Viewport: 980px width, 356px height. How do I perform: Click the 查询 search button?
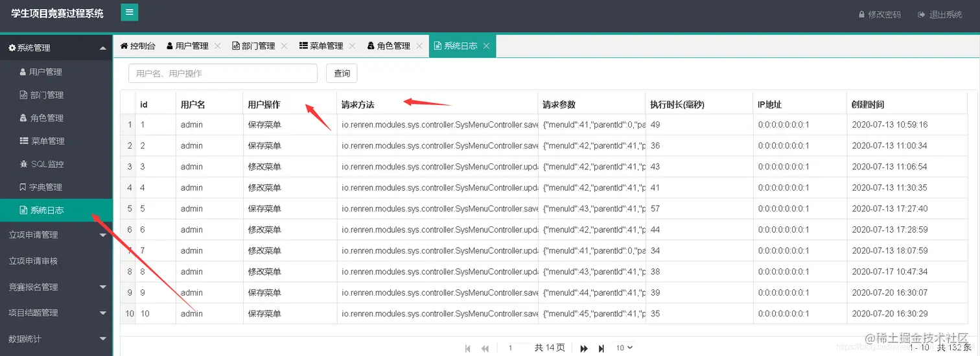pyautogui.click(x=342, y=73)
